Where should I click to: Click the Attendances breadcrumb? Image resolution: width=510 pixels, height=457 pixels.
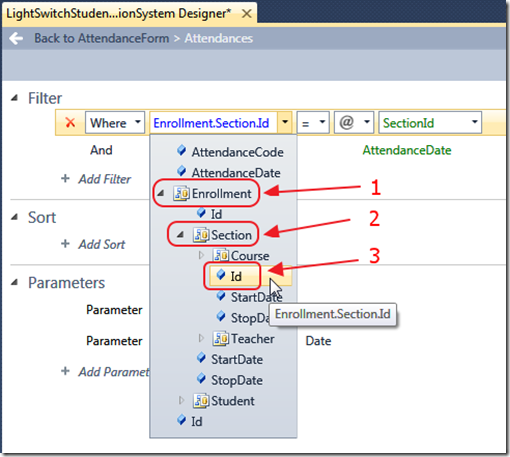click(x=219, y=38)
